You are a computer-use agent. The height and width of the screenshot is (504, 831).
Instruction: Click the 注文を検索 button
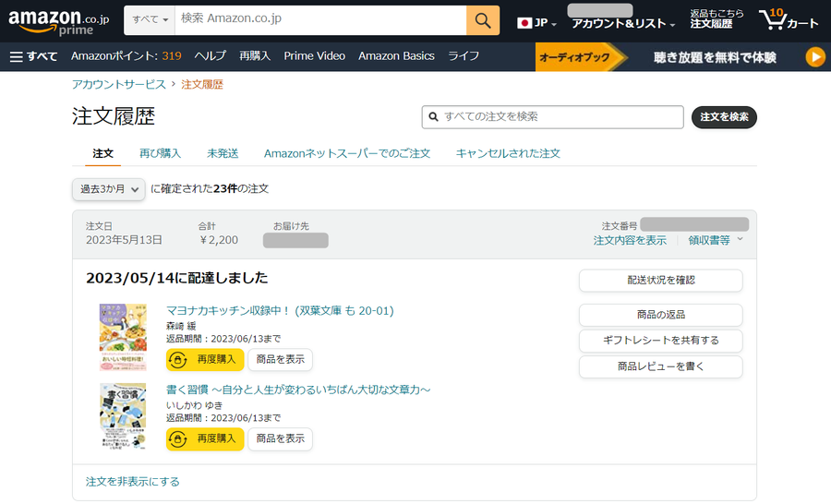coord(724,117)
